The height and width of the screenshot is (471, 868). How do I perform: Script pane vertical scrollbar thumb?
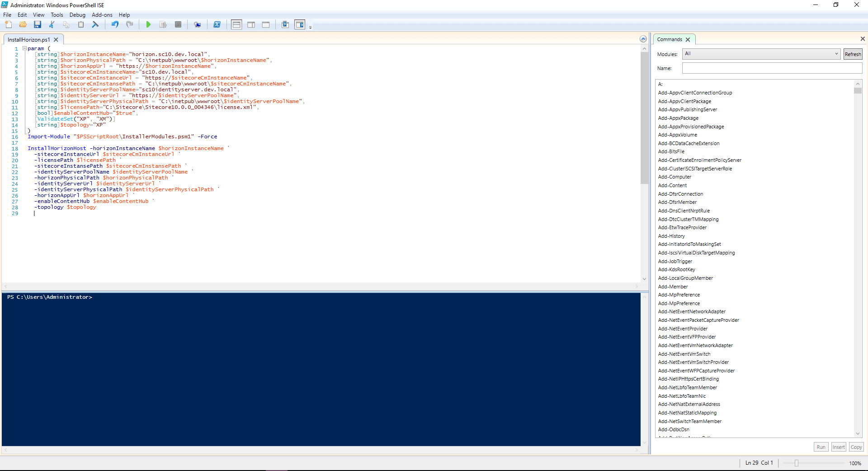coord(644,118)
